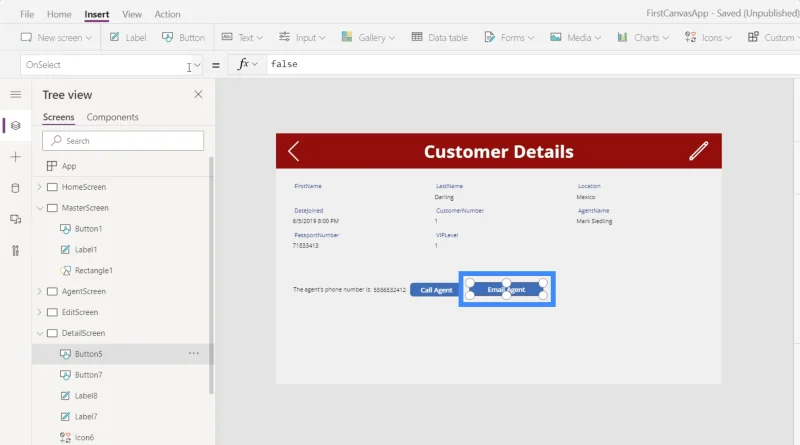Select Label1 in tree view

[x=86, y=250]
